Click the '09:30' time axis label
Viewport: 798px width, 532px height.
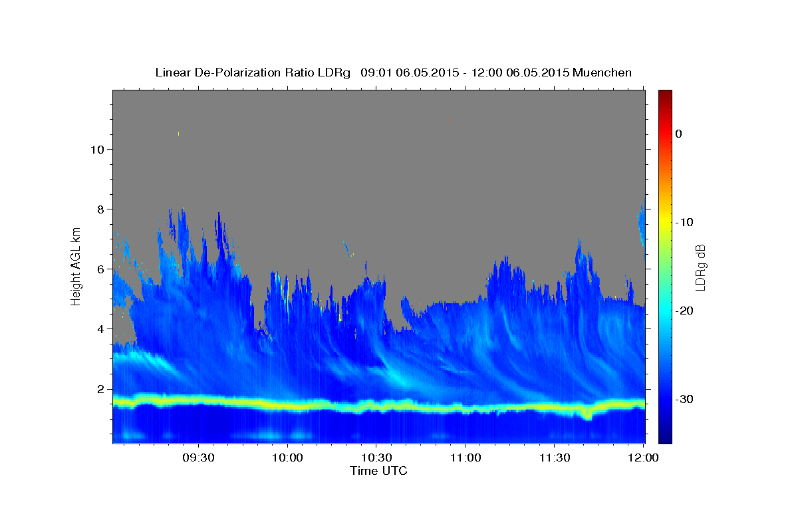[x=199, y=458]
